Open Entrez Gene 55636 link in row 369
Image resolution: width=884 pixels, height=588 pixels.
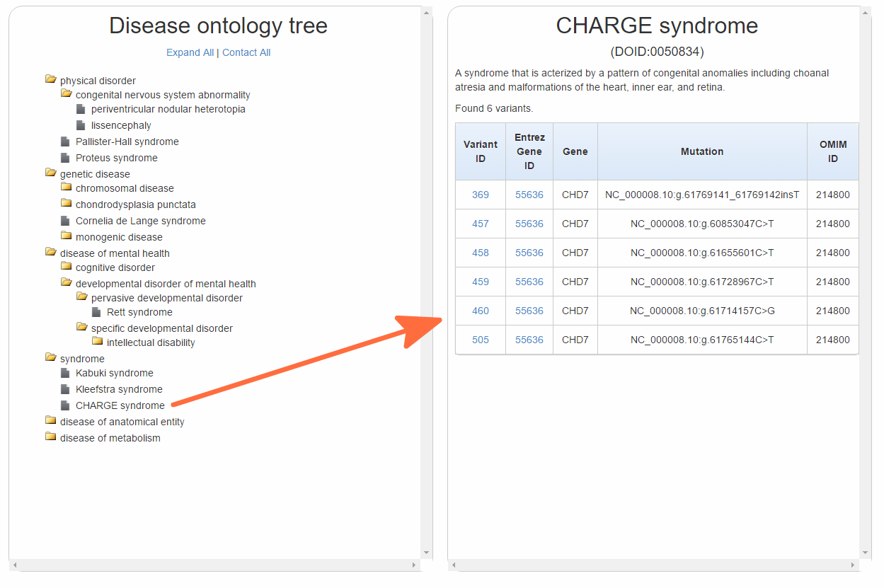pyautogui.click(x=529, y=195)
